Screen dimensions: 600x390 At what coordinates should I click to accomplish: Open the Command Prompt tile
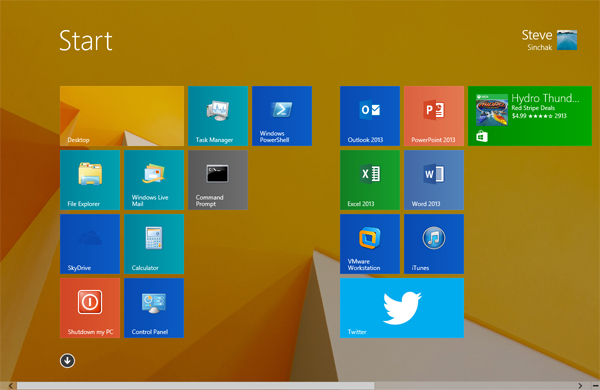click(x=218, y=180)
